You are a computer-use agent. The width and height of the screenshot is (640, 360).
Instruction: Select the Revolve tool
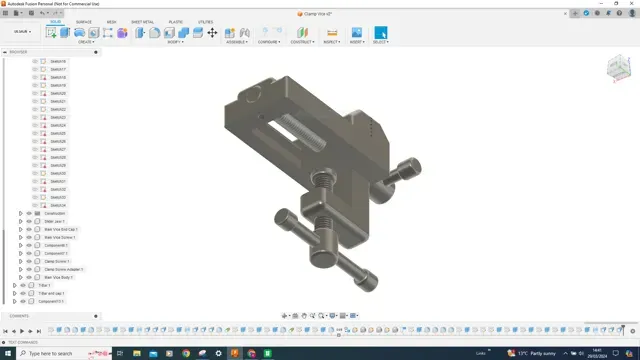click(x=79, y=33)
